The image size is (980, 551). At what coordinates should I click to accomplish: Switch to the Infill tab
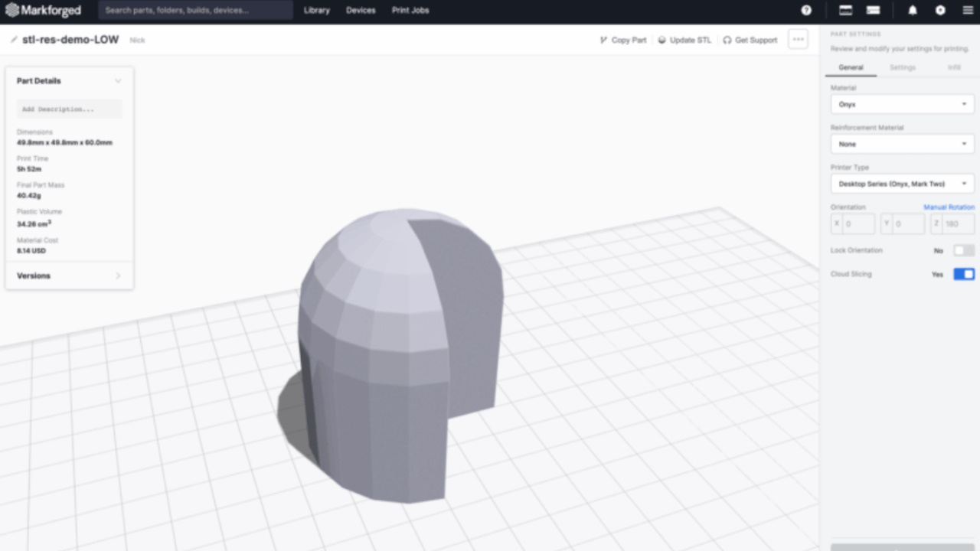(954, 67)
